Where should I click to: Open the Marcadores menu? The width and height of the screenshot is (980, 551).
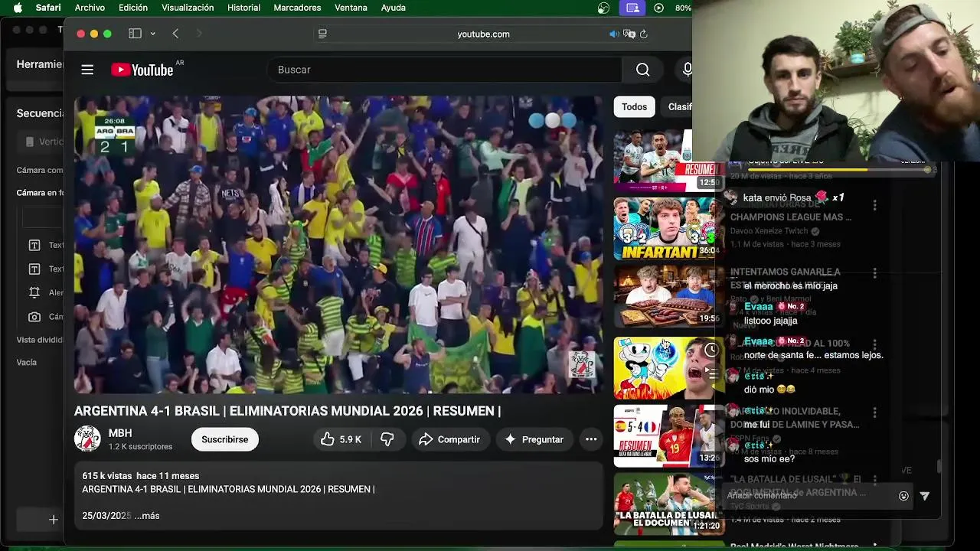[297, 8]
